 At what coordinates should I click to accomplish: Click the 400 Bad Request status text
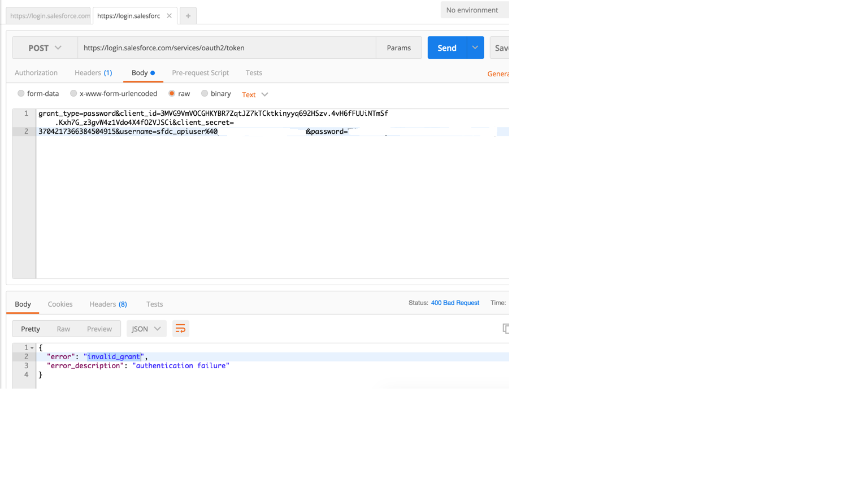coord(455,303)
